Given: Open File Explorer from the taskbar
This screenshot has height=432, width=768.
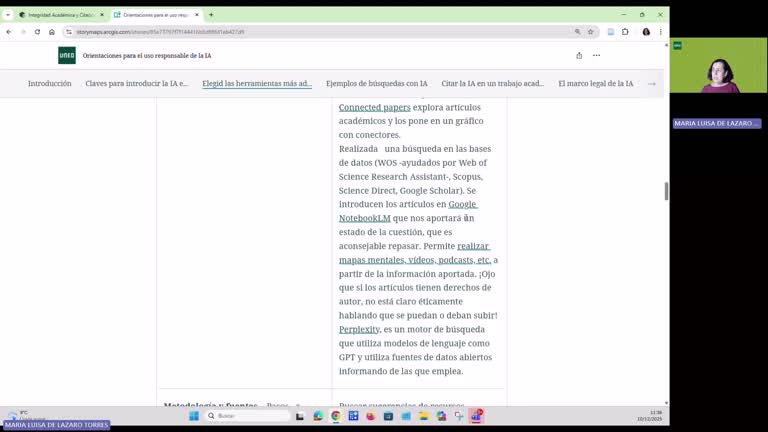Looking at the screenshot, I should 424,416.
